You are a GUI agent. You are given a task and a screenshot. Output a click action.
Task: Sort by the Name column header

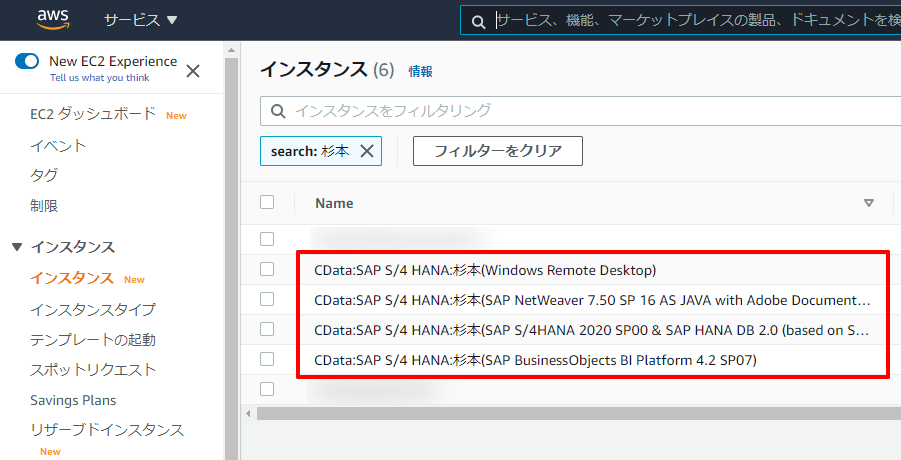(x=334, y=203)
